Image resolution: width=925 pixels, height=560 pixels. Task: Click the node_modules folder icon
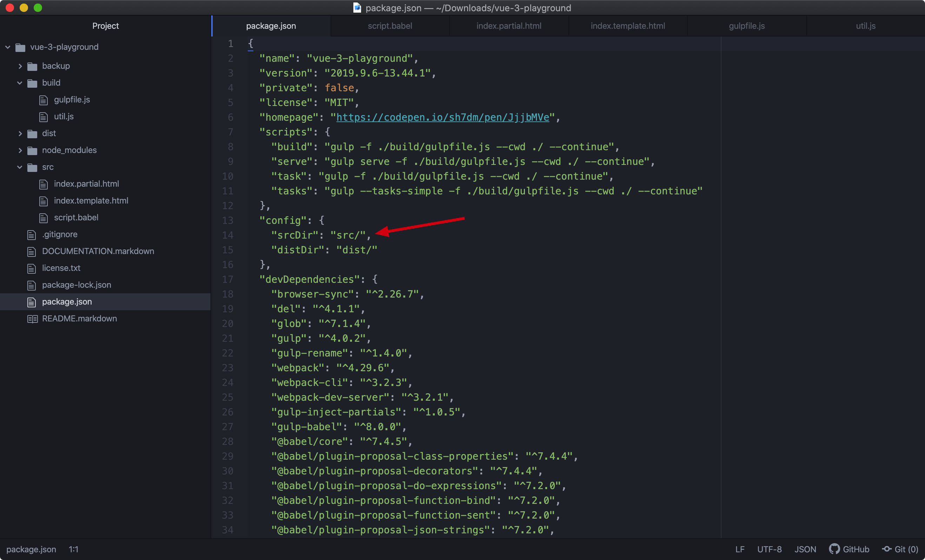click(x=32, y=151)
